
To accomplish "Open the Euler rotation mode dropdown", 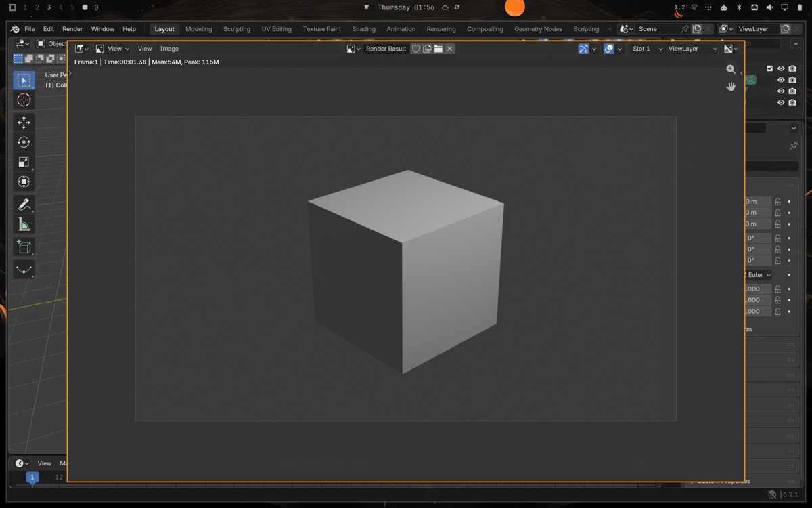I will point(758,275).
